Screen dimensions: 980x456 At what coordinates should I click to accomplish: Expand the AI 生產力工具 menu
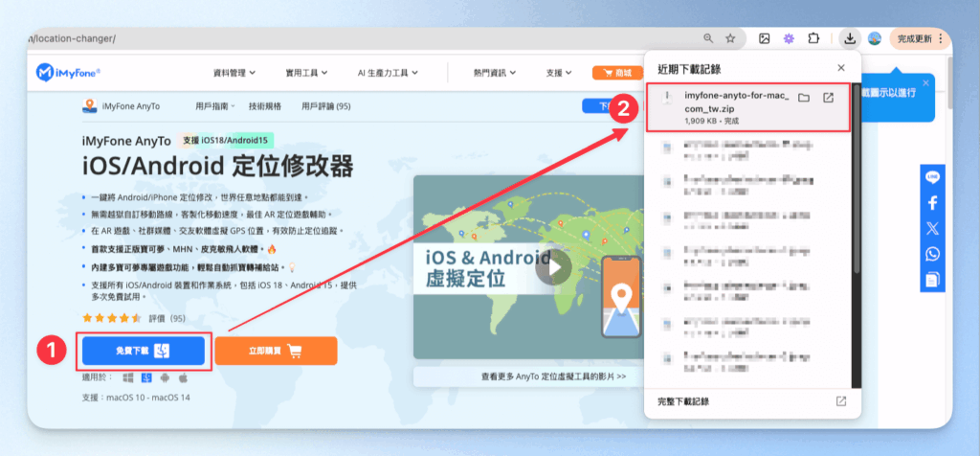pyautogui.click(x=389, y=73)
